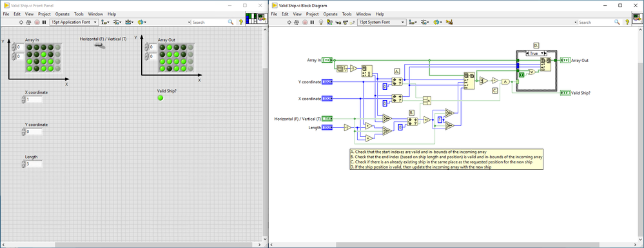Select the True constant in case structure
Viewport: 644px width, 248px height.
pos(522,75)
